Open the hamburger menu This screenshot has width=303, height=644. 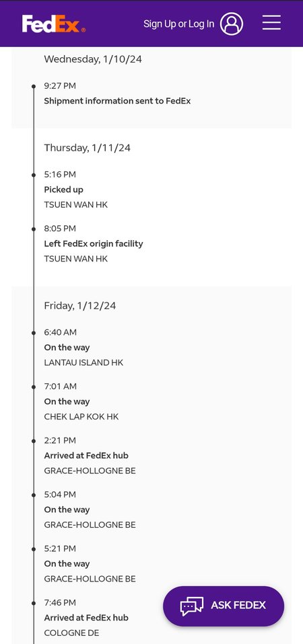click(271, 23)
